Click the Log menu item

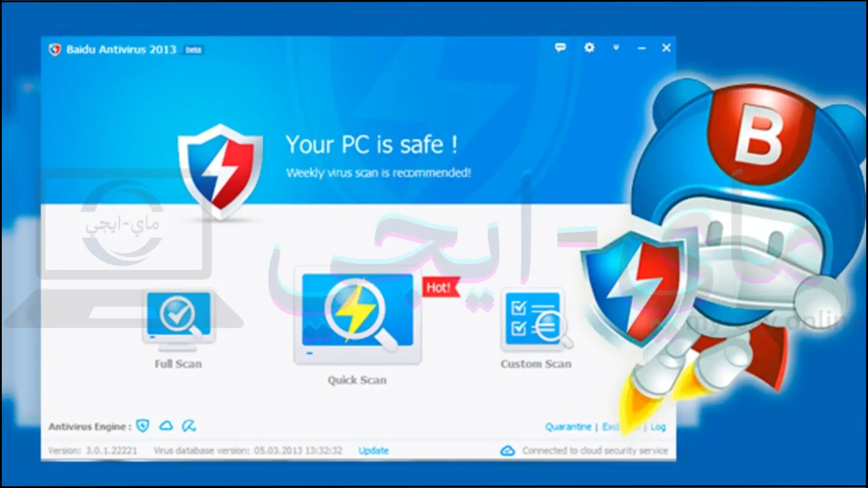pos(659,427)
